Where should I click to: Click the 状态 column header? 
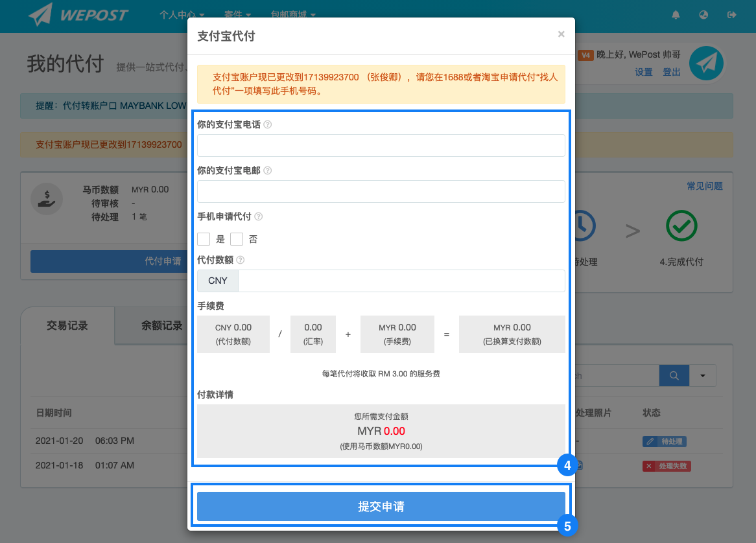tap(652, 413)
